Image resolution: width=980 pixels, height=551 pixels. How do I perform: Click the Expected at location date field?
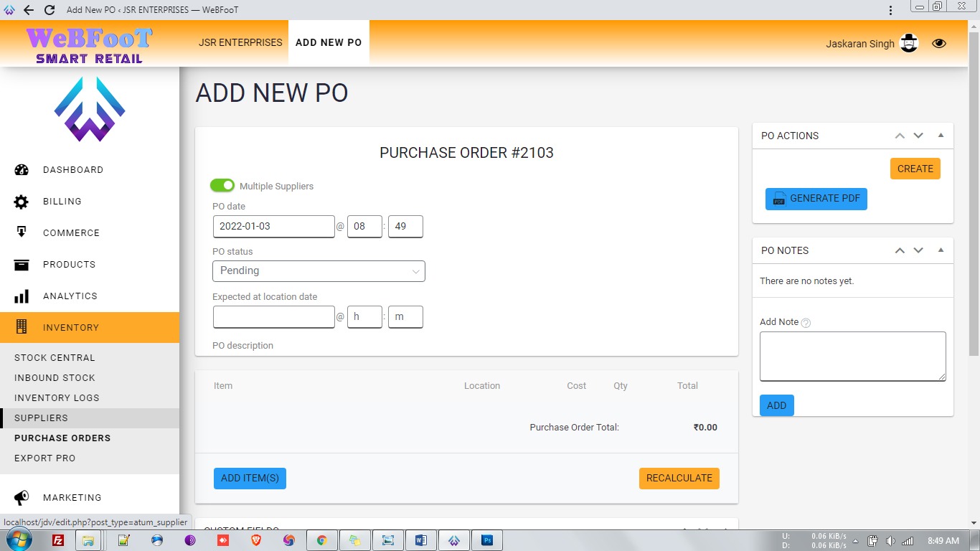274,317
